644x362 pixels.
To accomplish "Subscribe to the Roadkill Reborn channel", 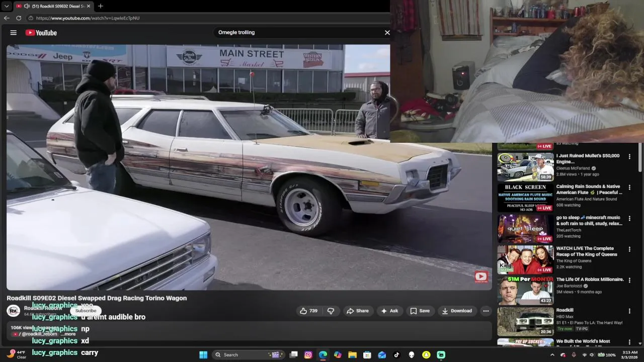I will pos(86,311).
